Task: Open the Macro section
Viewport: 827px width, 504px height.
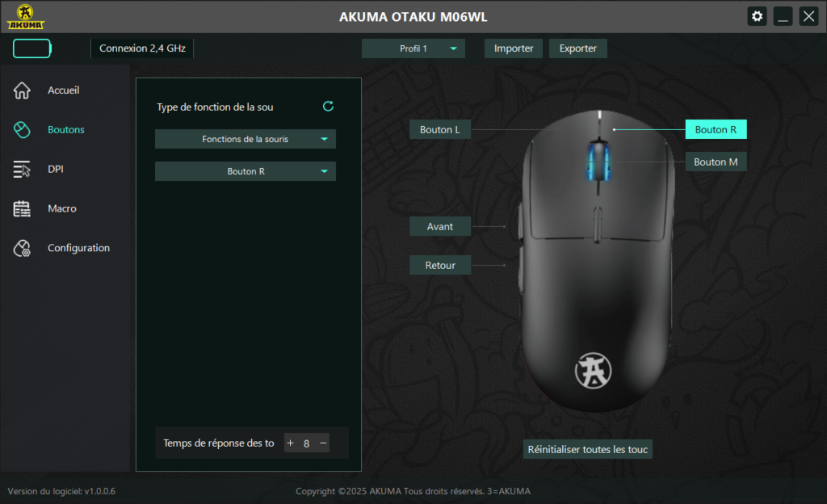Action: coord(61,208)
